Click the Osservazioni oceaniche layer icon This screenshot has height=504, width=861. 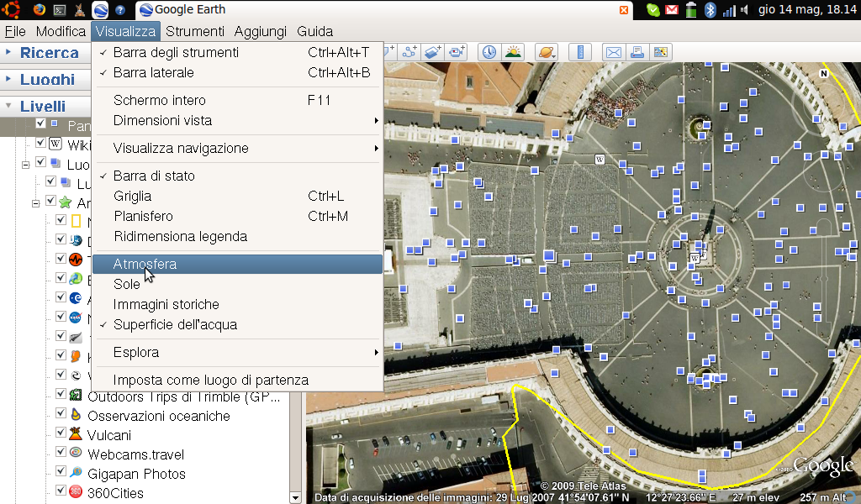click(x=76, y=415)
